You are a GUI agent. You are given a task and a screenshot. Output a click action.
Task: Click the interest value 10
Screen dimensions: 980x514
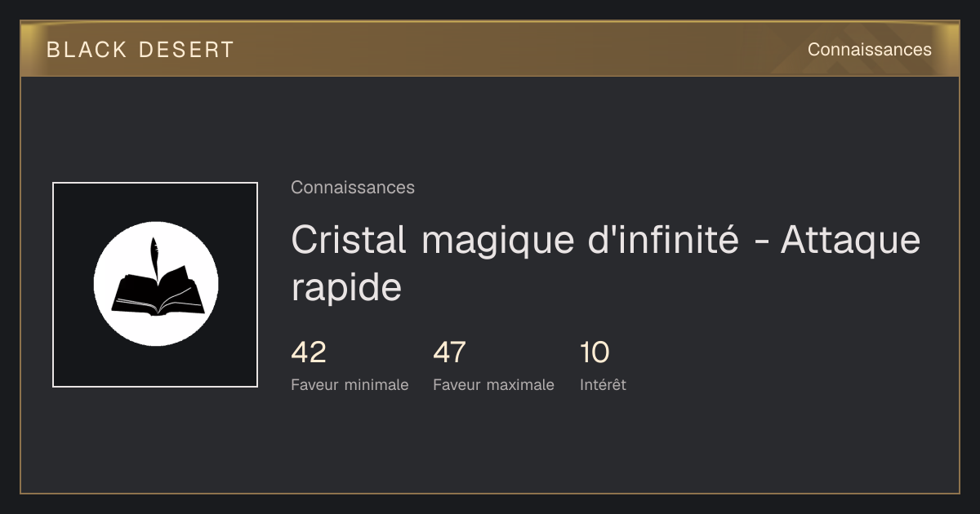pos(595,352)
